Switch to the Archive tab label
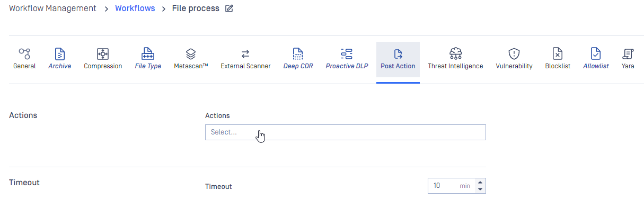 [x=60, y=66]
